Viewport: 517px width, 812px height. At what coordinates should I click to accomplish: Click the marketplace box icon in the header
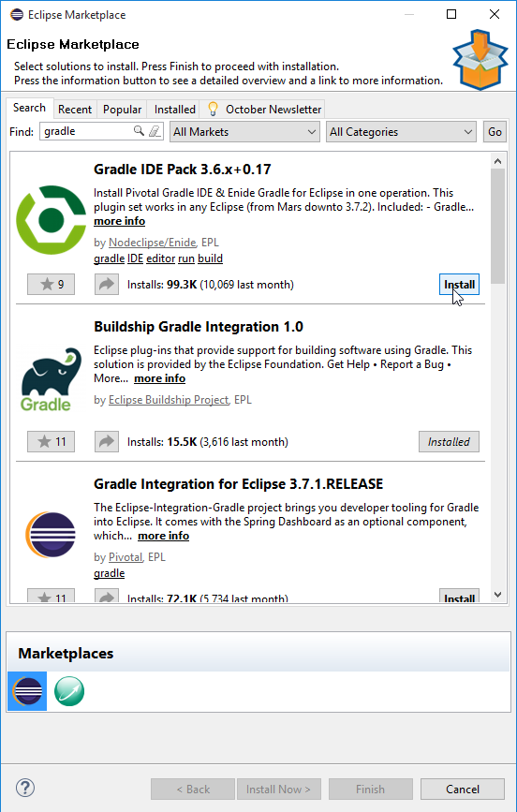pos(480,60)
